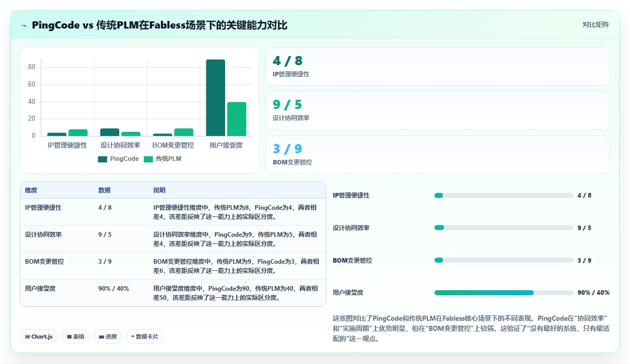The image size is (630, 364).
Task: Click the 传统PLM bar for IP管理便捷性
Action: point(78,132)
